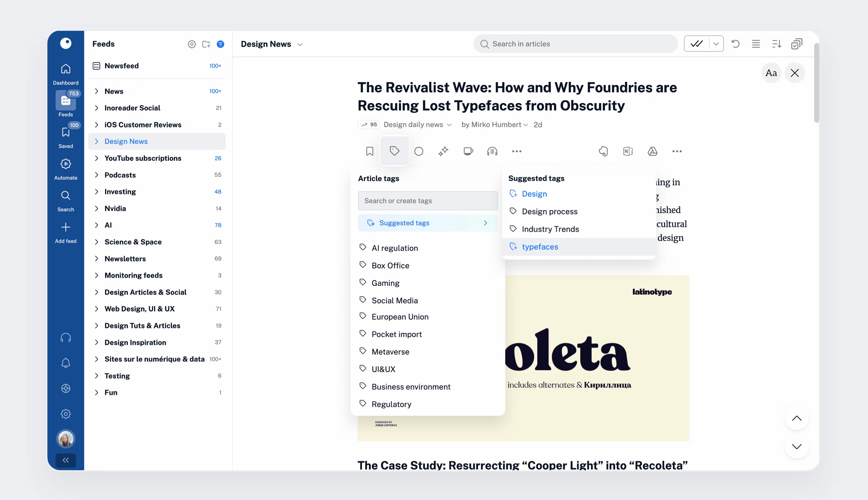Open the Newsfeed view
The image size is (868, 500).
pos(121,66)
